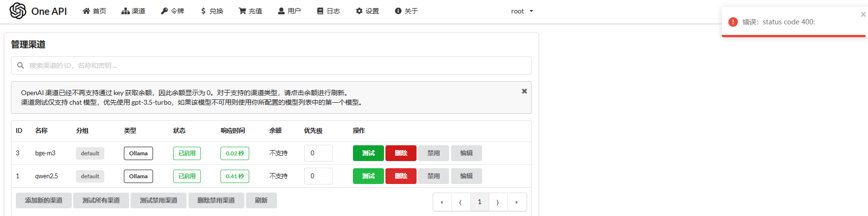The width and height of the screenshot is (868, 216).
Task: Go to the 令牌 tokens page
Action: click(172, 11)
